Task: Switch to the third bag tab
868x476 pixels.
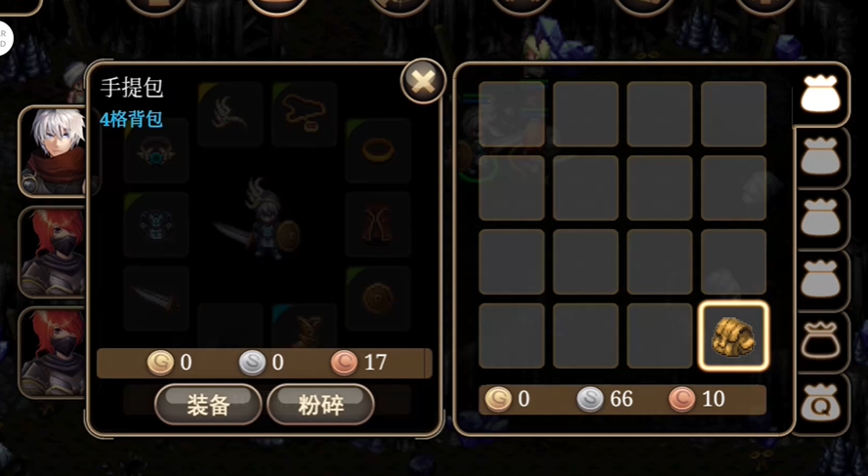Action: click(x=821, y=218)
